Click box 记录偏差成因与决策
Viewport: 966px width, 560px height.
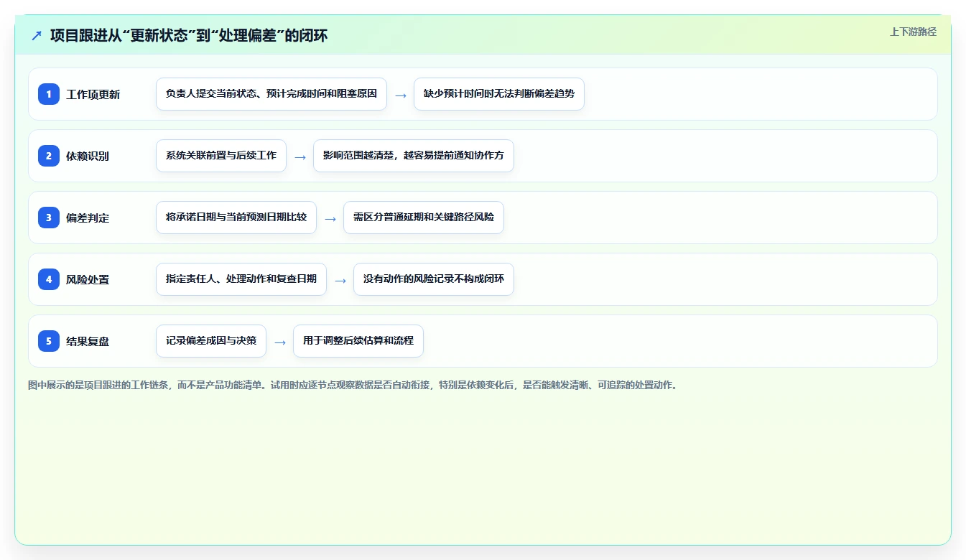tap(211, 341)
